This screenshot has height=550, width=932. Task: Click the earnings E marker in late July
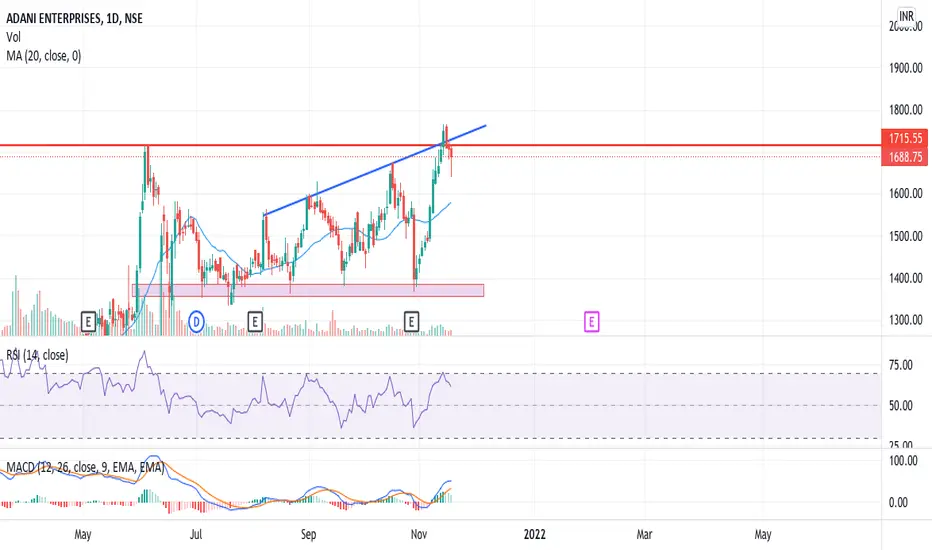(254, 322)
